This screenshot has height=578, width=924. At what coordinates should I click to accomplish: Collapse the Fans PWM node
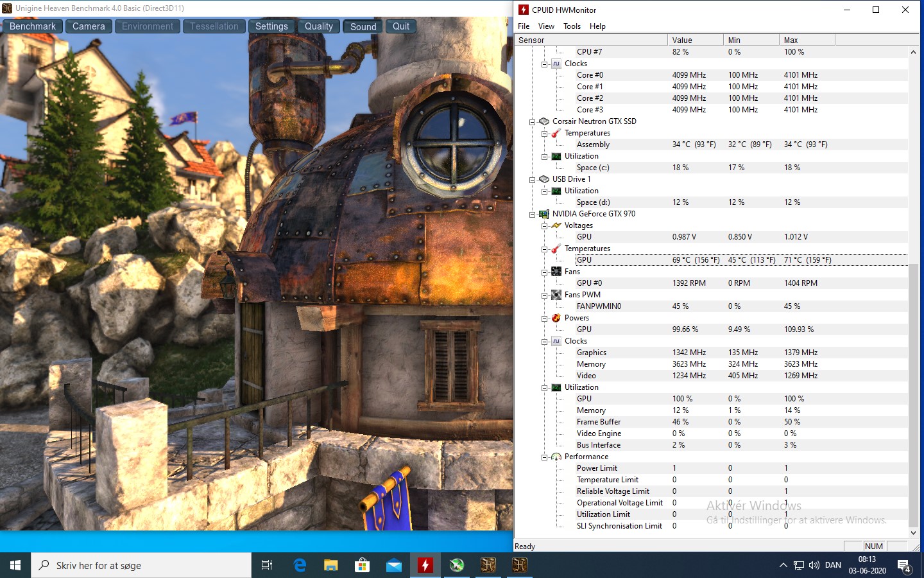[544, 295]
